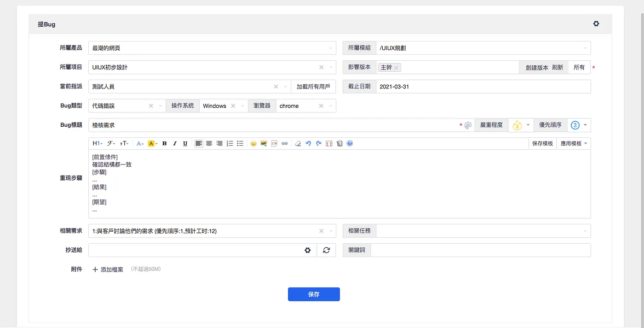Click 保存 save button
This screenshot has height=328, width=644.
coord(314,294)
